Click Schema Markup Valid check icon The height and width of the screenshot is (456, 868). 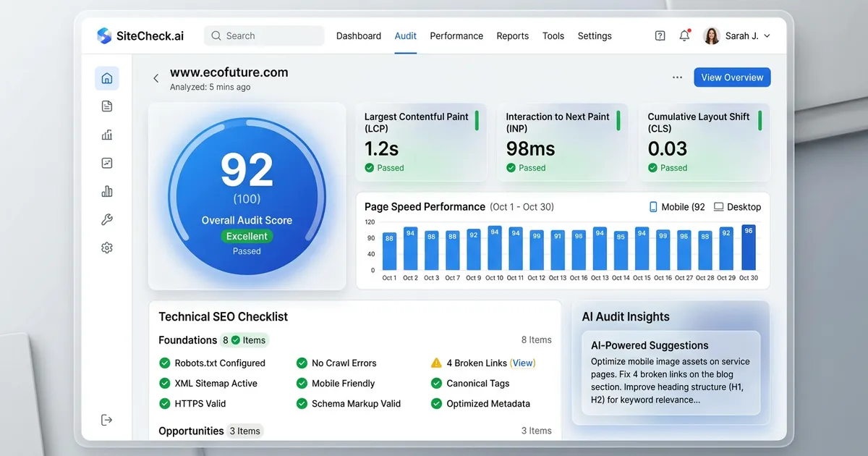coord(302,404)
